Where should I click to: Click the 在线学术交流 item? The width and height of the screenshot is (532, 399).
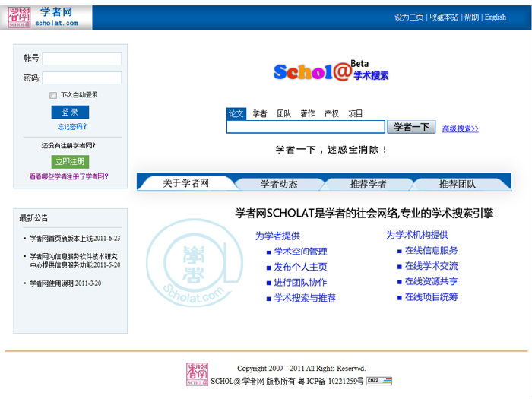[x=432, y=266]
